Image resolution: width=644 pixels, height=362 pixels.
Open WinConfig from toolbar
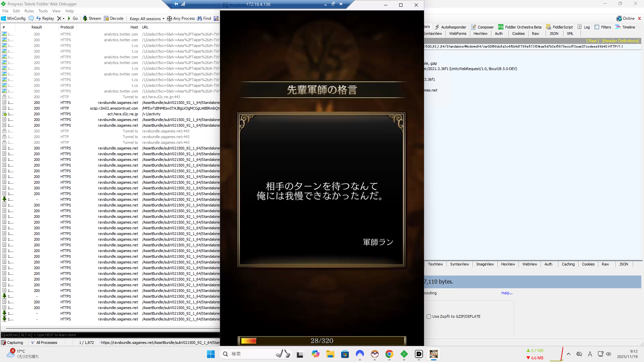click(13, 18)
